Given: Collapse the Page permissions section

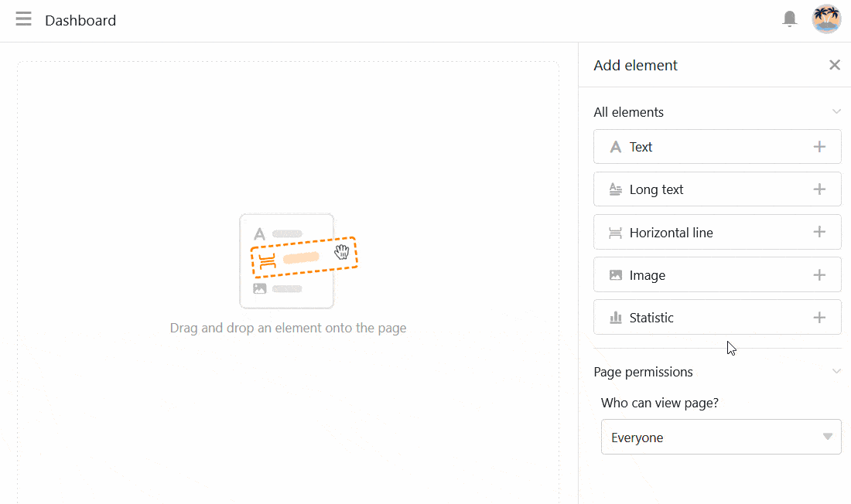Looking at the screenshot, I should 836,372.
